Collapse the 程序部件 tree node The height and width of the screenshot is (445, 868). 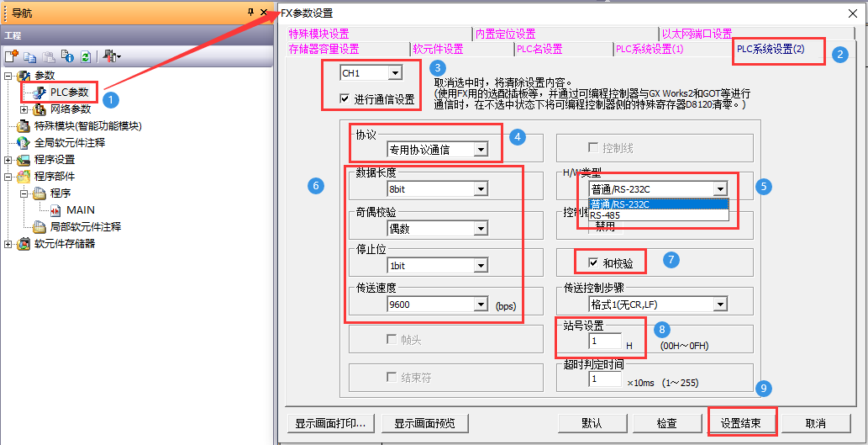click(x=8, y=177)
